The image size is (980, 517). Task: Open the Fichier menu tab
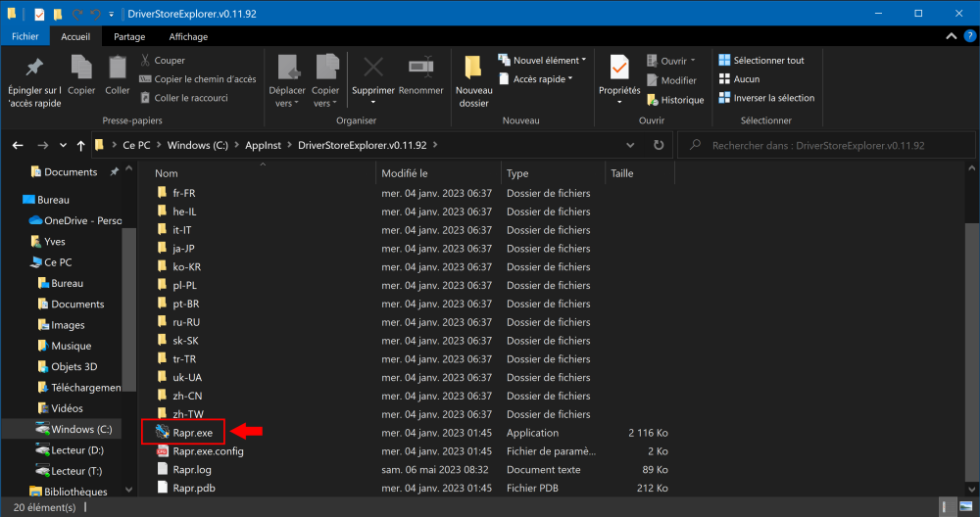(x=25, y=36)
